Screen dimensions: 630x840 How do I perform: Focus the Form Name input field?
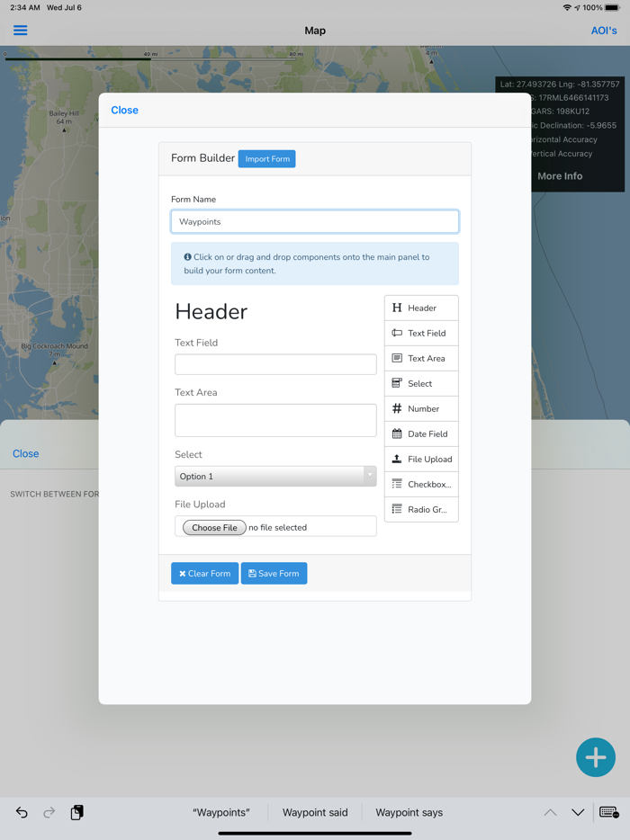click(315, 221)
